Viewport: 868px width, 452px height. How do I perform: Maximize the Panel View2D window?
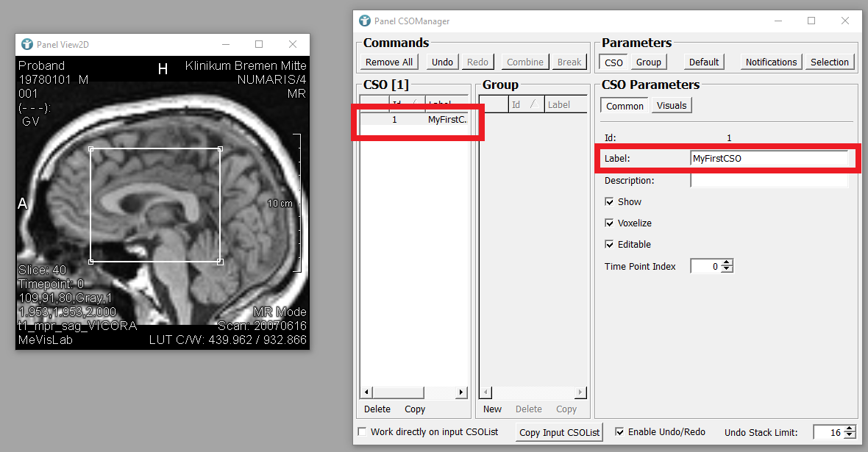(259, 45)
